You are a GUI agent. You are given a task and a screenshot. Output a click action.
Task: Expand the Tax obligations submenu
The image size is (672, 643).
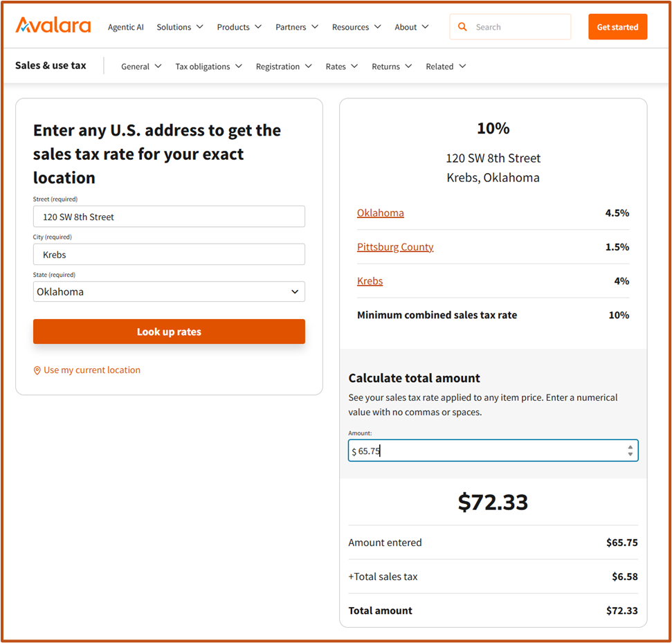208,66
